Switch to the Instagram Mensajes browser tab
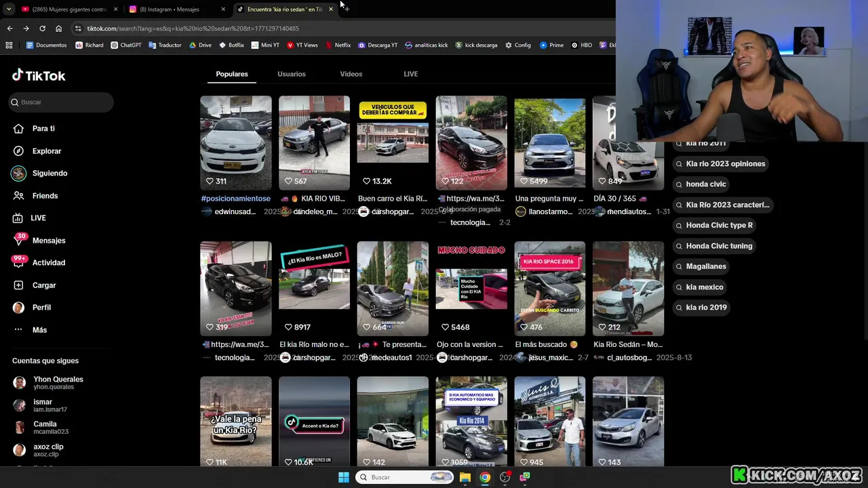Image resolution: width=868 pixels, height=488 pixels. 176,9
